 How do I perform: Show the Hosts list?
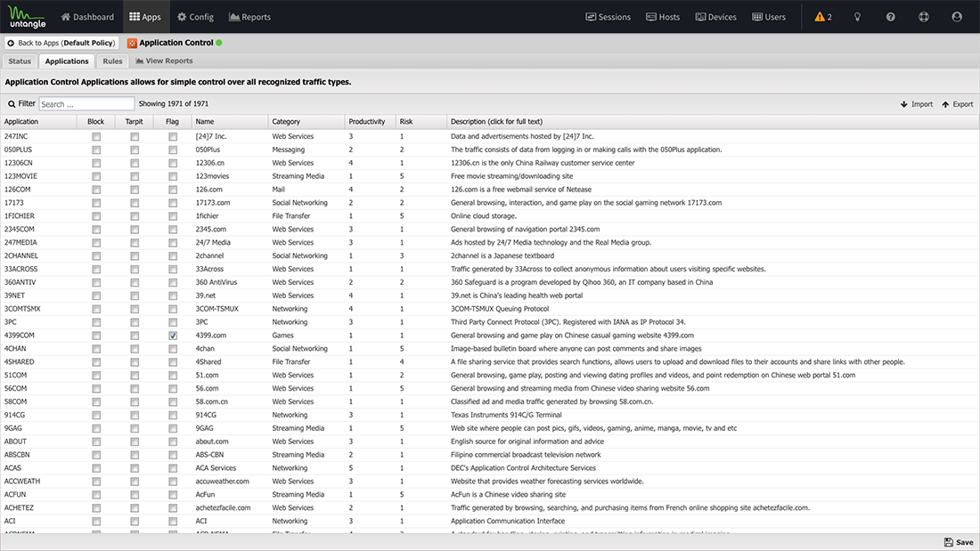point(663,17)
